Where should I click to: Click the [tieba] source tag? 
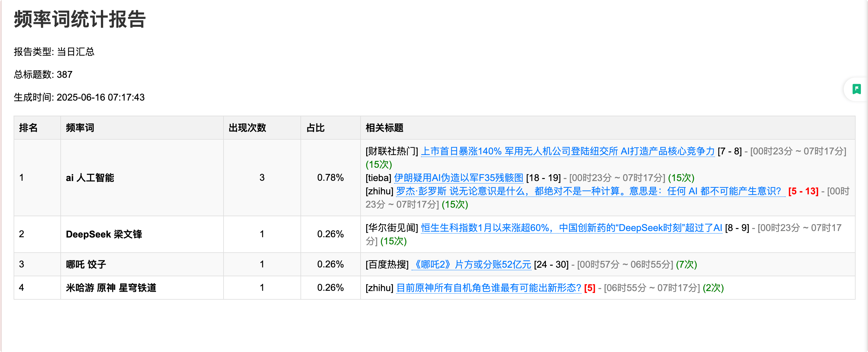(378, 178)
